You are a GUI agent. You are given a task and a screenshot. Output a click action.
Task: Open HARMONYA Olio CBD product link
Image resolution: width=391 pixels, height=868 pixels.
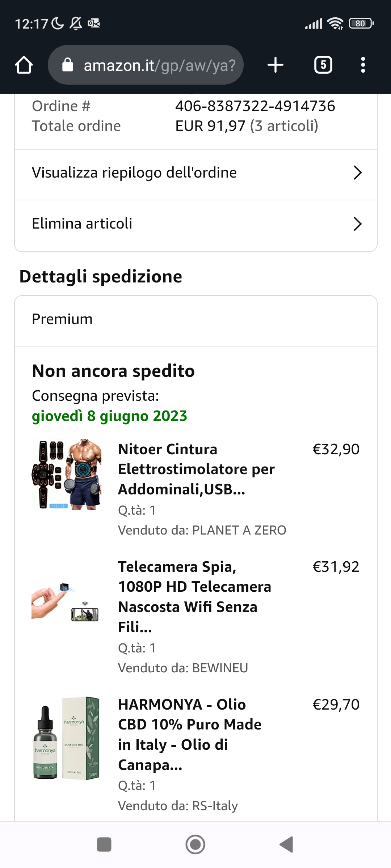coord(190,734)
